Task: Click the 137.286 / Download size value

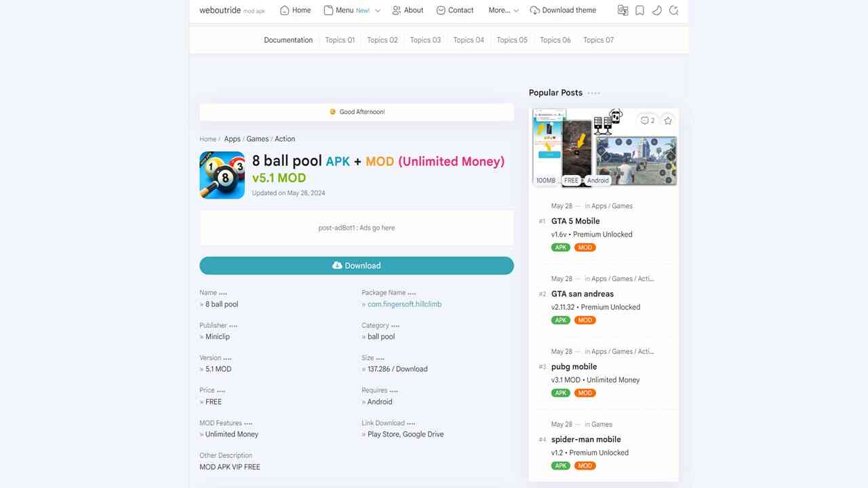Action: [x=397, y=369]
